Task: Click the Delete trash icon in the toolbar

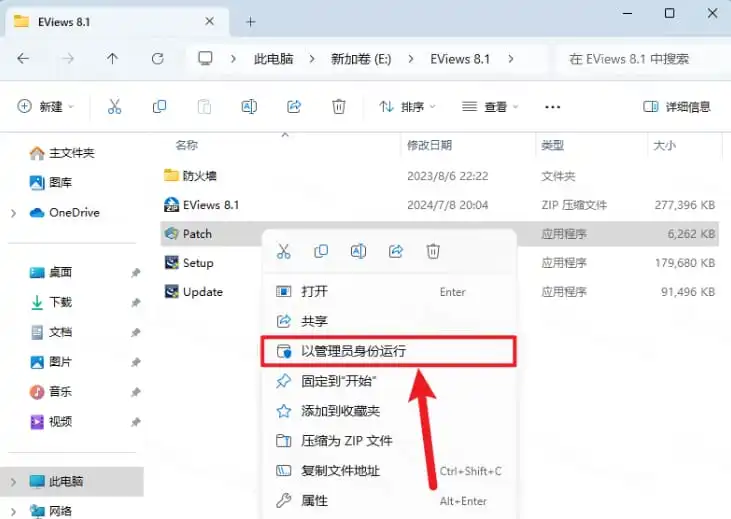Action: click(x=338, y=107)
